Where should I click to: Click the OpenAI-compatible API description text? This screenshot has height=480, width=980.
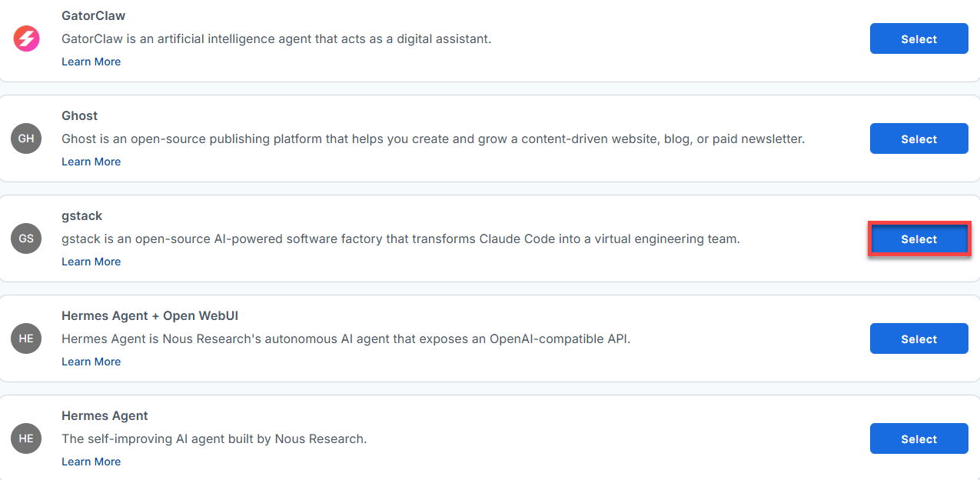point(346,339)
